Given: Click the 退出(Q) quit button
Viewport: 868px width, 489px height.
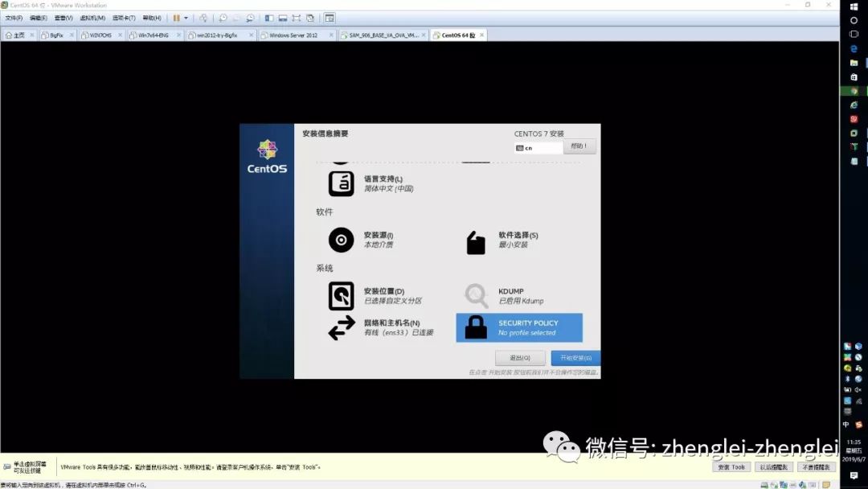Looking at the screenshot, I should 520,358.
